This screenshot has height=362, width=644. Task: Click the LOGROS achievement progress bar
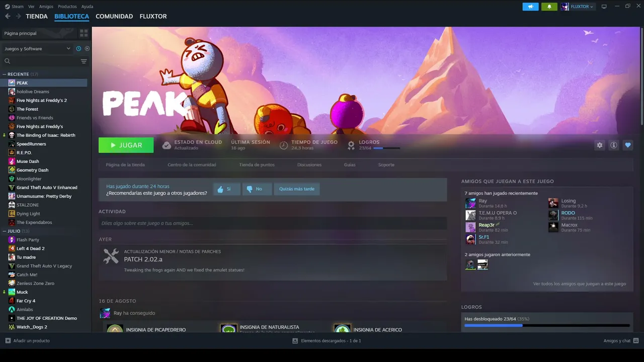pyautogui.click(x=387, y=148)
